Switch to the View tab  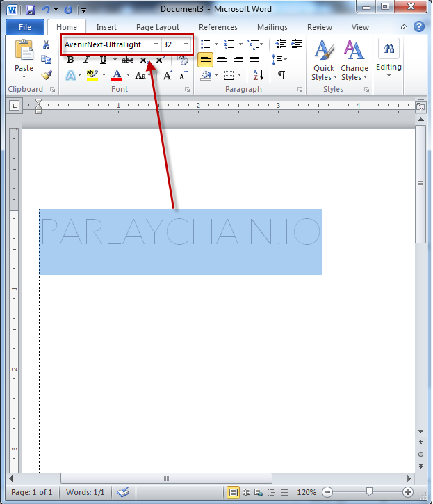pos(360,27)
